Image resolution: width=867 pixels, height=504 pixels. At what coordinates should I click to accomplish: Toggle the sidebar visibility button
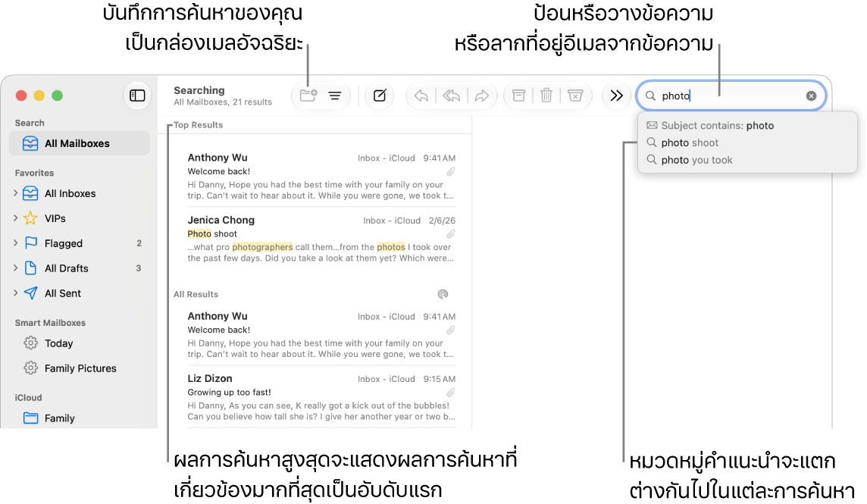137,95
